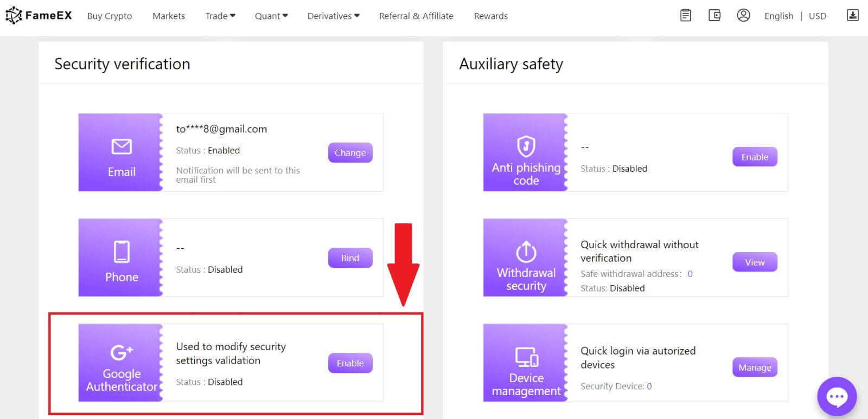The image size is (868, 419).
Task: Click the Phone verification icon
Action: click(x=120, y=257)
